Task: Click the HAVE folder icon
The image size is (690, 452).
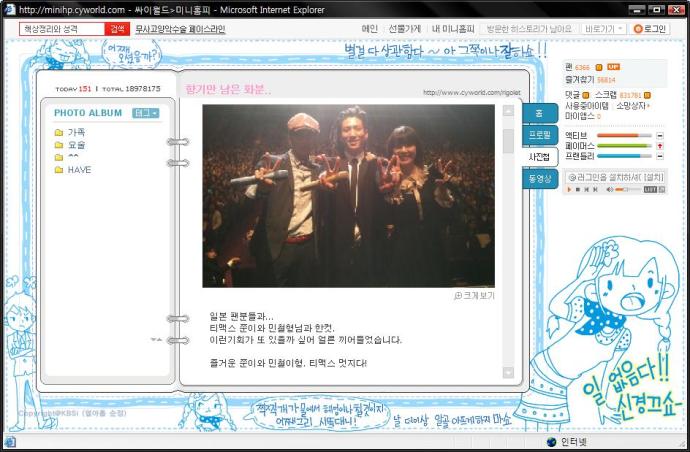Action: click(x=59, y=170)
